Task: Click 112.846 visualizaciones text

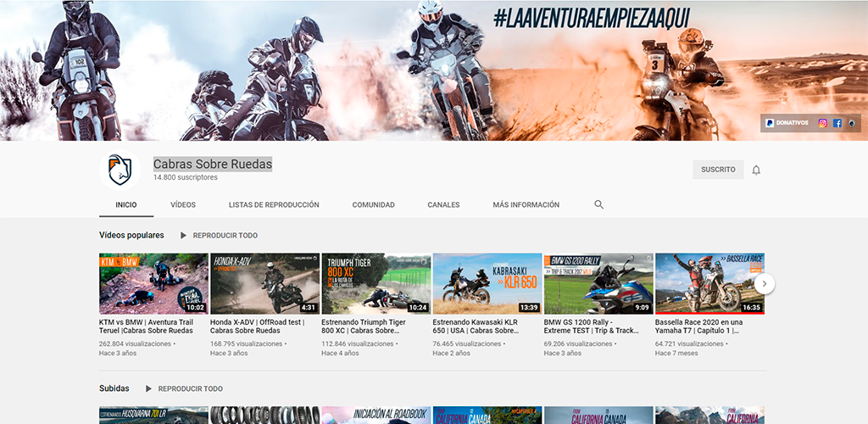Action: click(358, 343)
